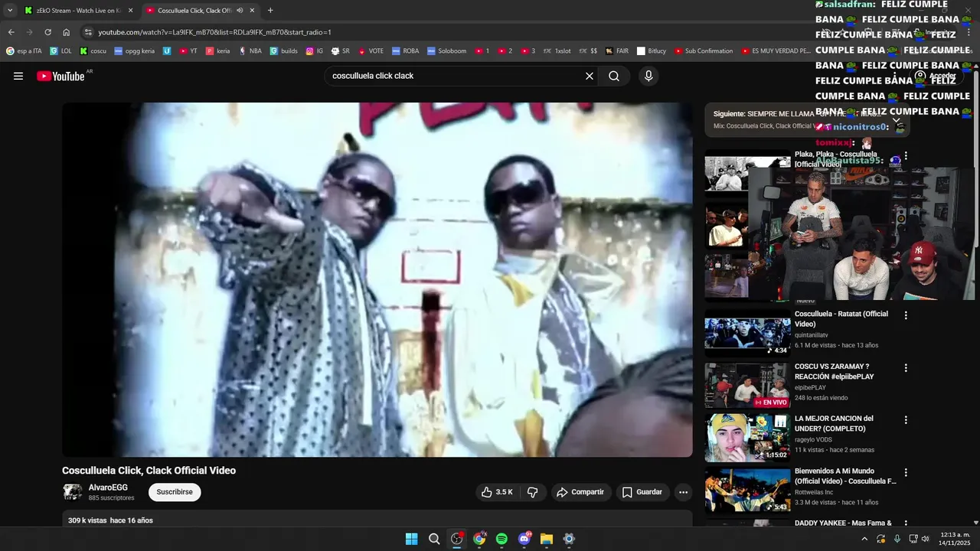This screenshot has width=980, height=551.
Task: Open clock showing 12:13 a. m.
Action: tap(955, 539)
